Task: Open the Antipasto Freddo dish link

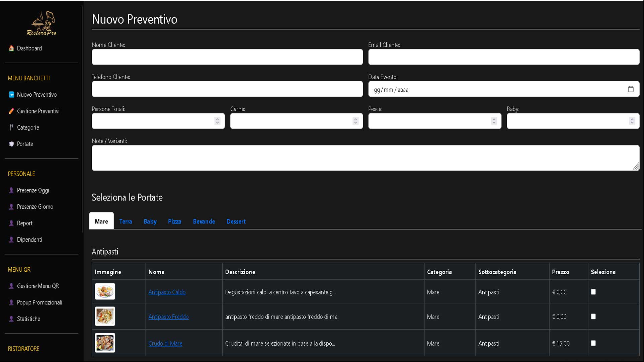Action: point(168,316)
